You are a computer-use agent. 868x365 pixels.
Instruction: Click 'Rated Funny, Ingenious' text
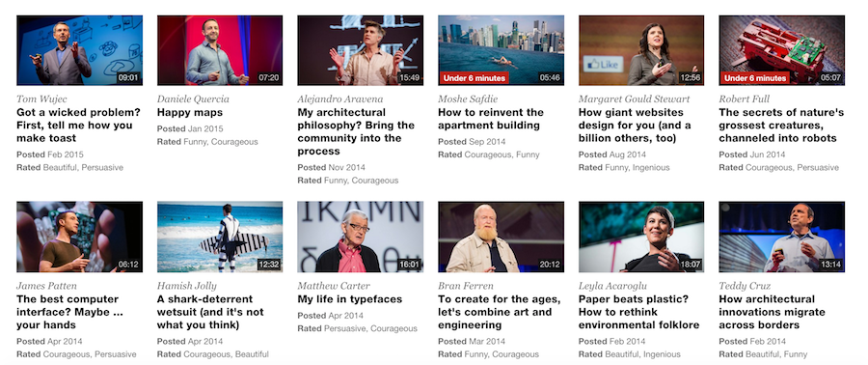tap(624, 167)
